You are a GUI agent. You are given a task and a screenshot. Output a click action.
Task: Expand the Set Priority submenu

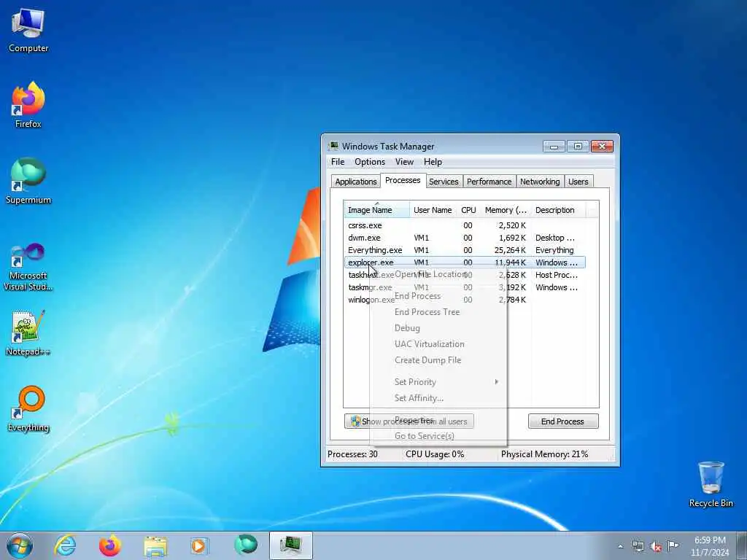438,382
